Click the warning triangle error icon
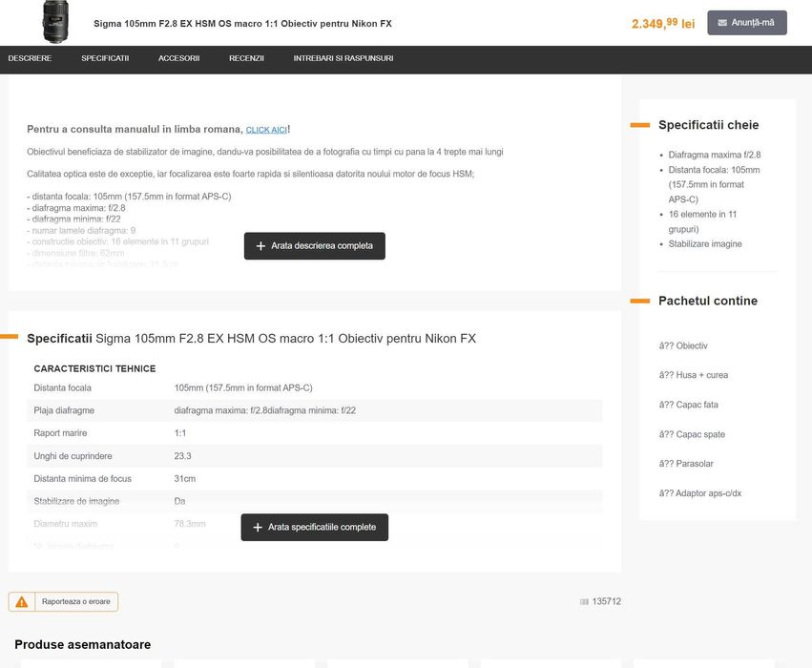Viewport: 812px width, 668px height. (22, 602)
